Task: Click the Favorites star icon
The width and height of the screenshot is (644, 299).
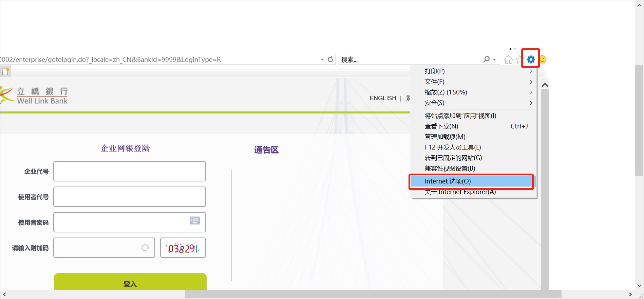Action: pos(519,60)
